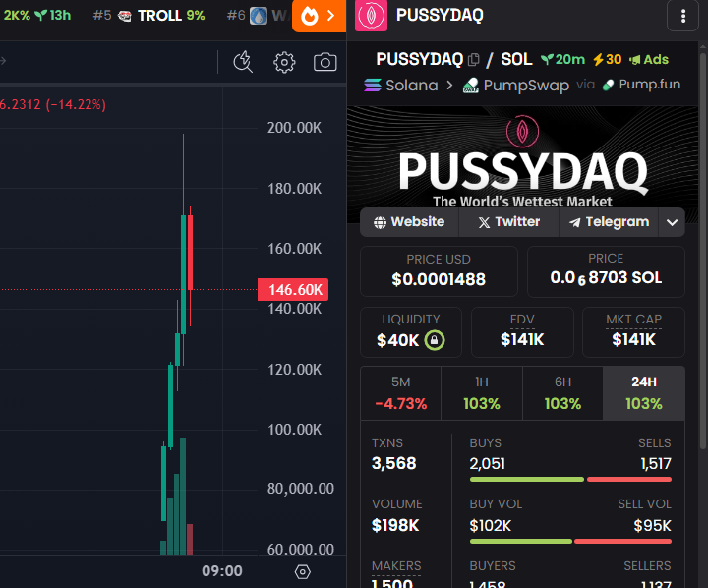Click the buys vs sells ratio bar
Viewport: 708px width, 588px height.
point(570,480)
